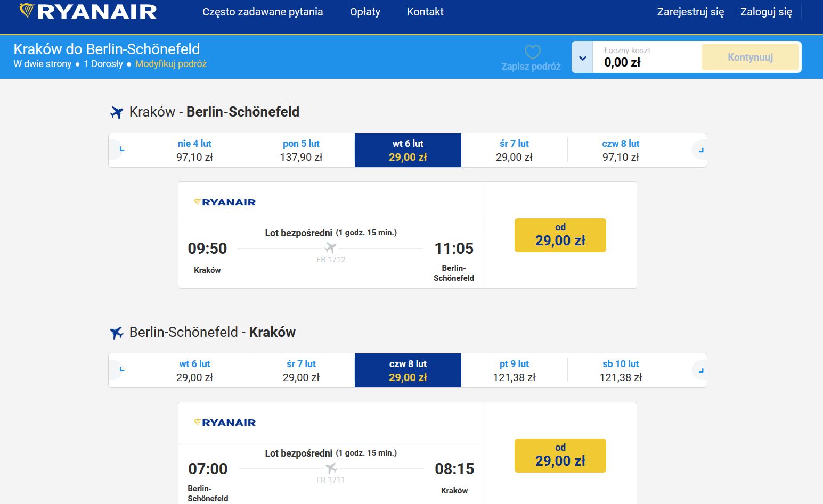Pick return date pt 9 lut

click(x=514, y=370)
